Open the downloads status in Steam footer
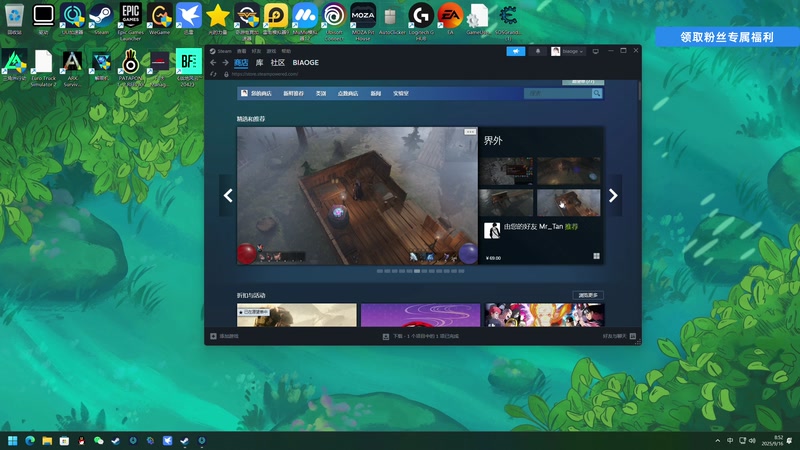The image size is (800, 450). coord(421,336)
